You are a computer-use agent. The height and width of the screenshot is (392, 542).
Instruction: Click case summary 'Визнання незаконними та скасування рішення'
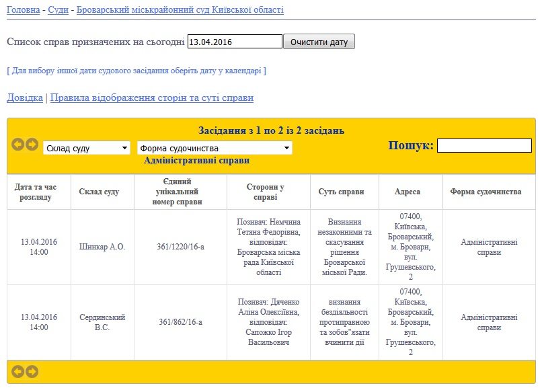coord(344,247)
